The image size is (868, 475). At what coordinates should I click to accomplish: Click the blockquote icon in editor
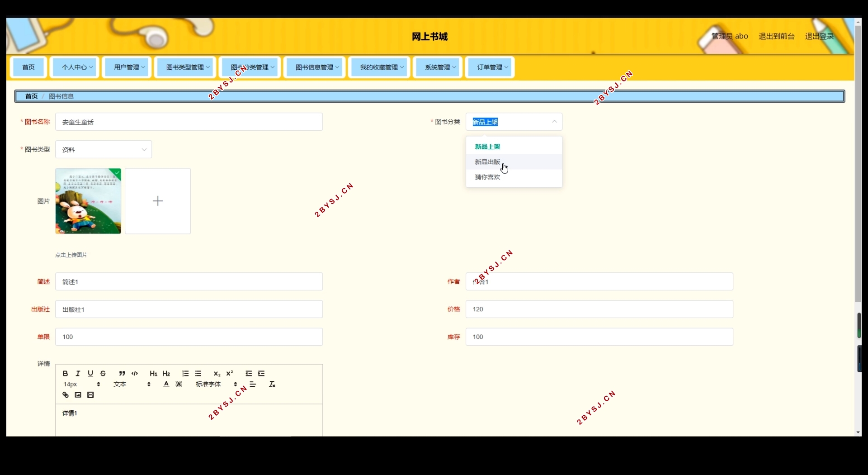(122, 373)
